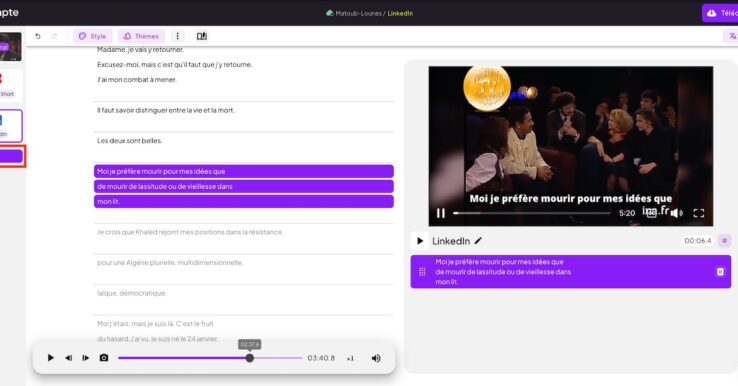Screen dimensions: 738x386
Task: Select line "pour une Algérie plurielle, multidimensionnelle,"
Action: click(170, 263)
